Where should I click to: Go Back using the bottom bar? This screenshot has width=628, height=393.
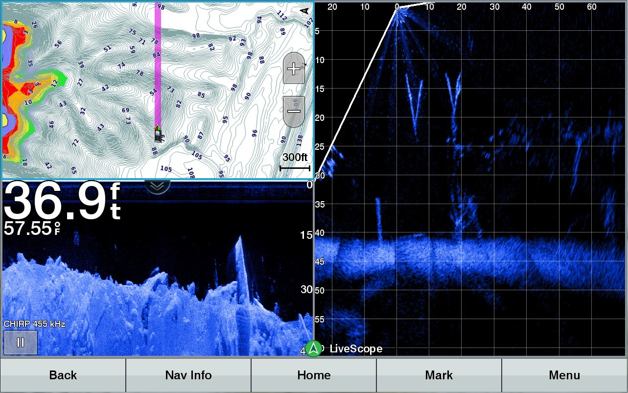click(x=63, y=375)
